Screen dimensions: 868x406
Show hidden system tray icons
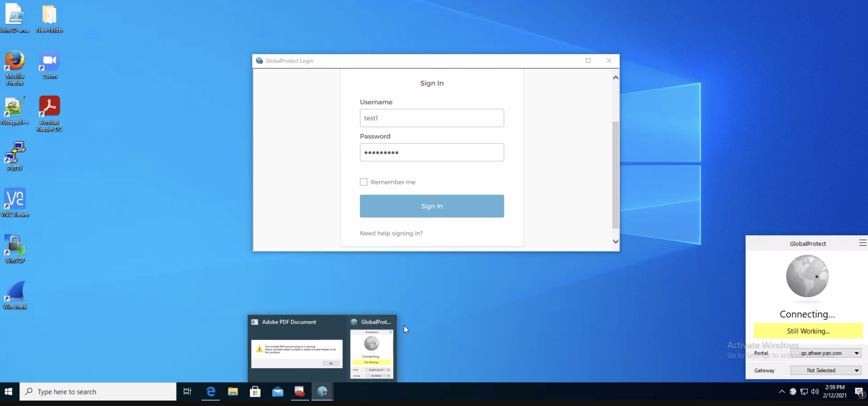pyautogui.click(x=782, y=391)
